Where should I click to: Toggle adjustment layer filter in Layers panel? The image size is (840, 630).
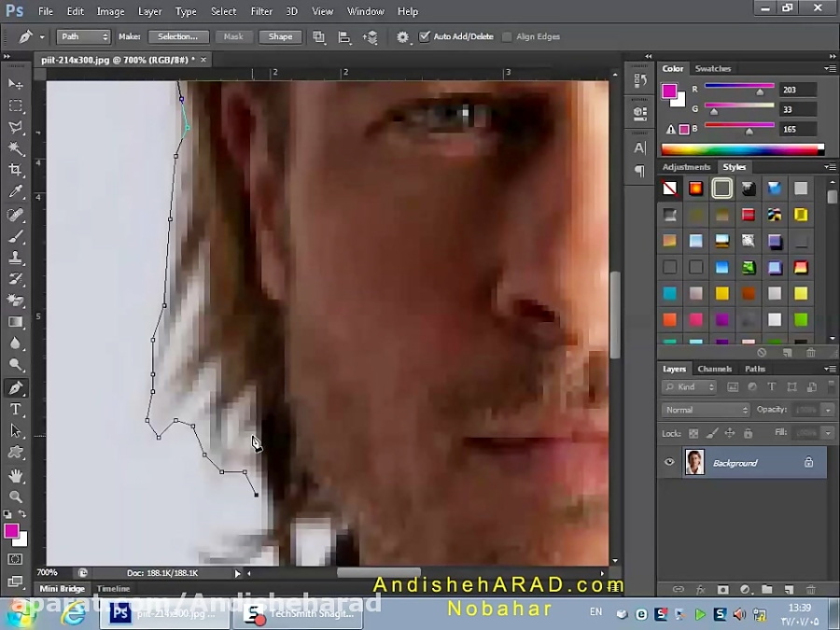pyautogui.click(x=752, y=386)
